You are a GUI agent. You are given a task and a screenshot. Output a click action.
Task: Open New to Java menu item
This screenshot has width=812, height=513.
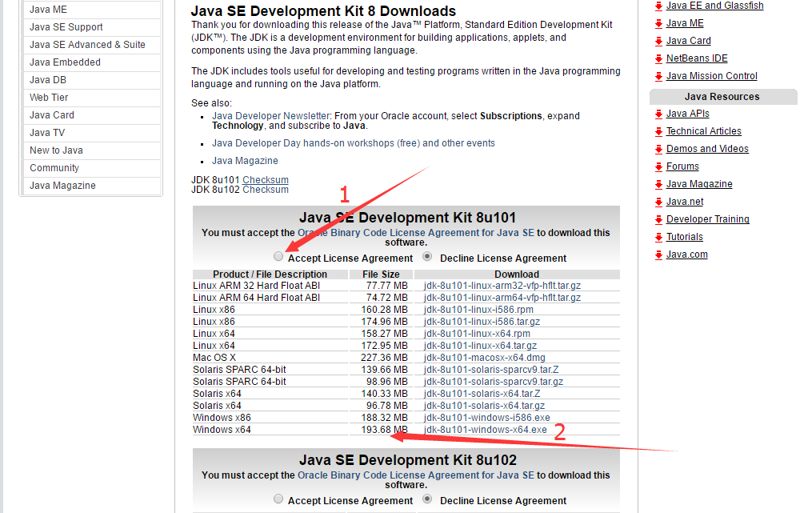click(92, 150)
